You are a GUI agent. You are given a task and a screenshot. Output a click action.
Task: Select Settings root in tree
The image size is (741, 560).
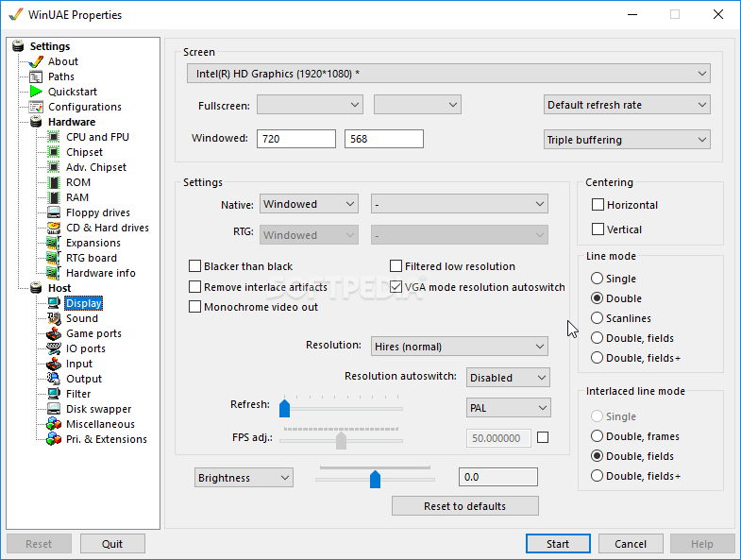click(50, 46)
